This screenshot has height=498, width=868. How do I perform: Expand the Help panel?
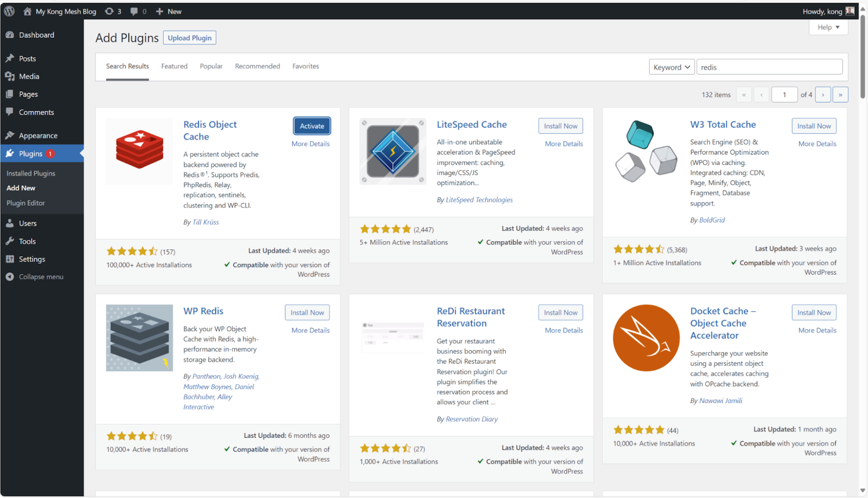828,27
